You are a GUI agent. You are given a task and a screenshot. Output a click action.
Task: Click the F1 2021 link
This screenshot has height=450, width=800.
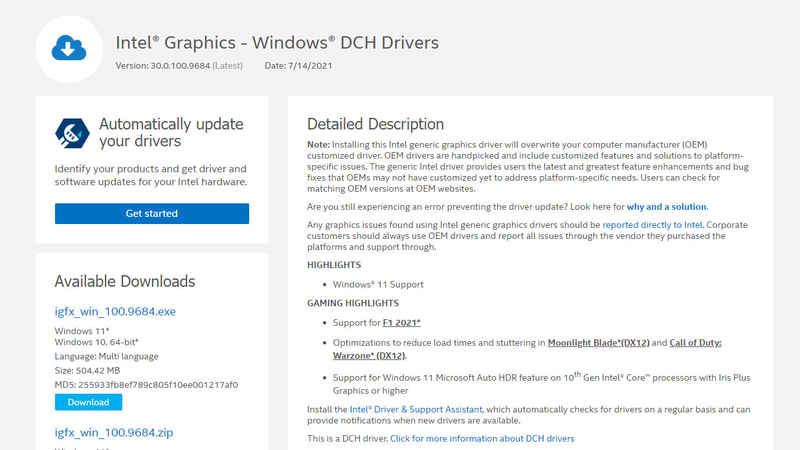pos(402,322)
